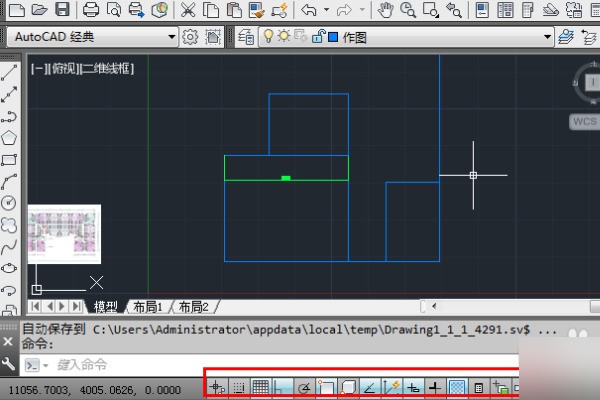Click the Cut scissors icon

[x=187, y=10]
